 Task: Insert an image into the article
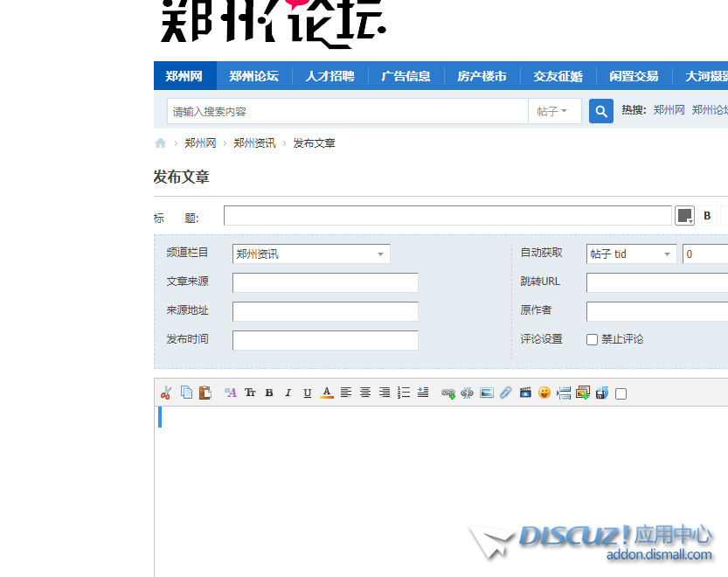coord(487,393)
